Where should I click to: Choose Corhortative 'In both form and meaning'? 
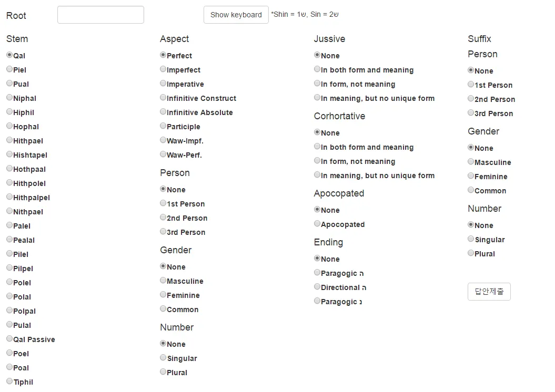click(317, 146)
